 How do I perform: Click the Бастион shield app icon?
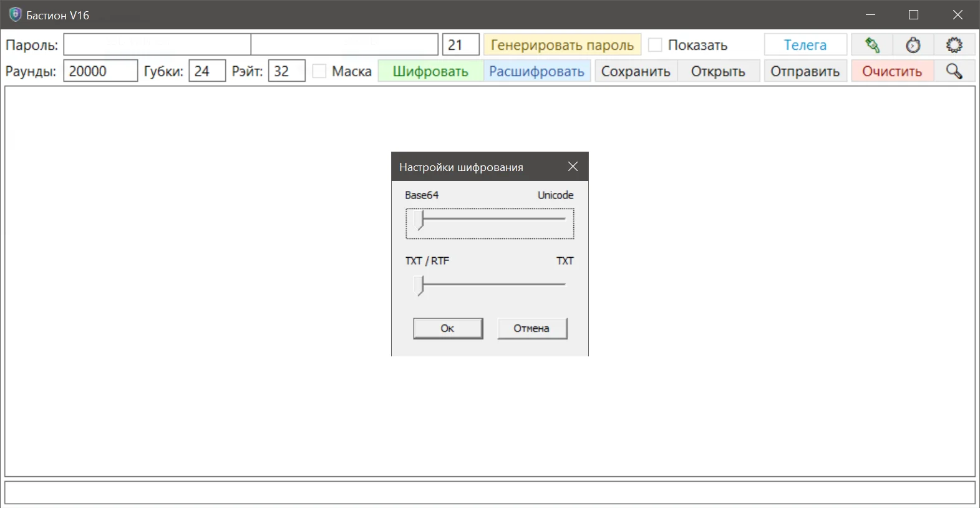click(x=15, y=15)
